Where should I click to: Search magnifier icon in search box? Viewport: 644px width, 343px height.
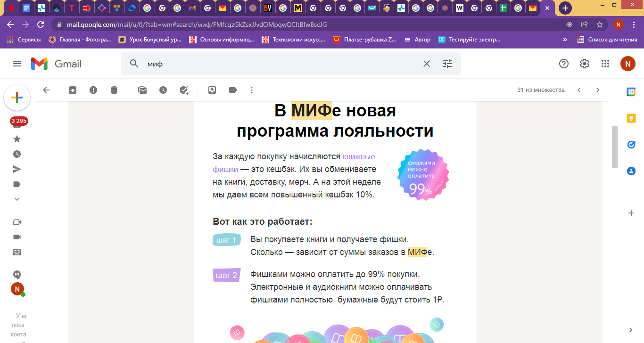pyautogui.click(x=134, y=64)
